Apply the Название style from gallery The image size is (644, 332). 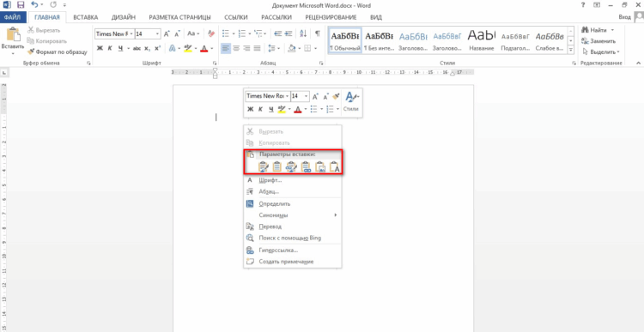click(x=482, y=40)
